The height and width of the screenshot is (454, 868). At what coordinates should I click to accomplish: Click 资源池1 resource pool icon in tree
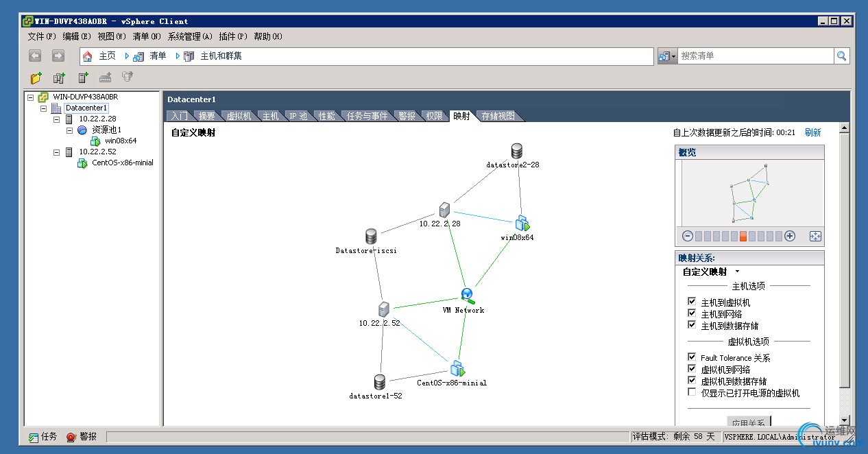[82, 130]
